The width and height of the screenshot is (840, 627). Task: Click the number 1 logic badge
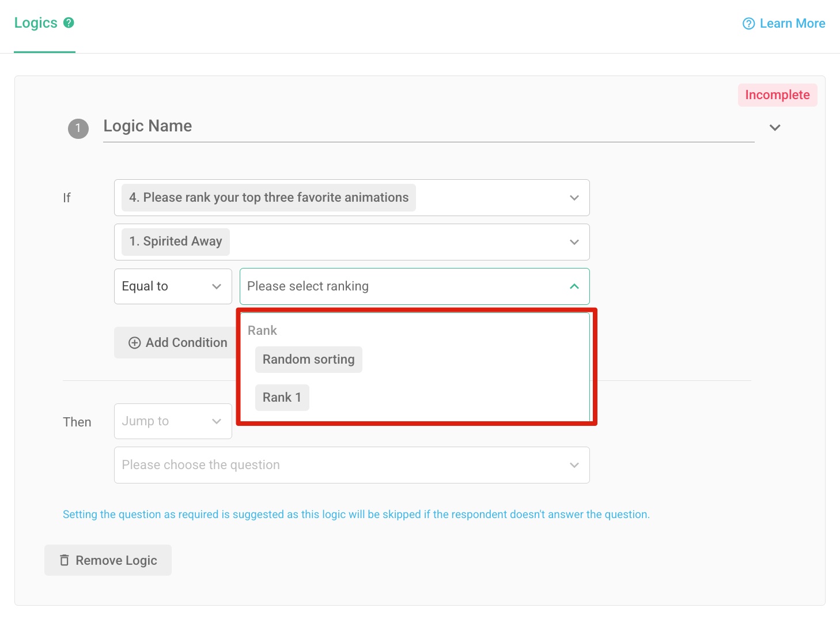(78, 129)
